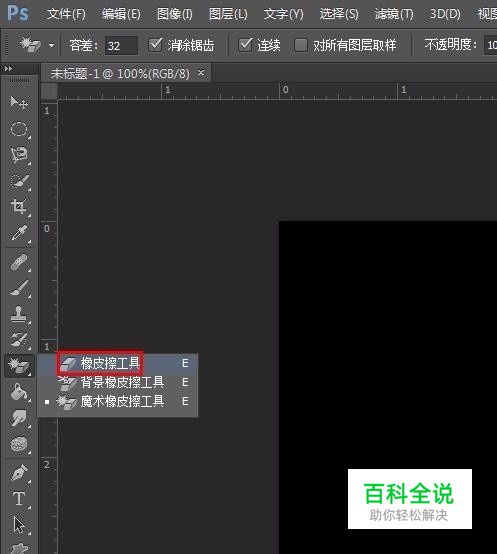This screenshot has height=554, width=497.
Task: Click the 容差 tolerance input field
Action: click(121, 46)
